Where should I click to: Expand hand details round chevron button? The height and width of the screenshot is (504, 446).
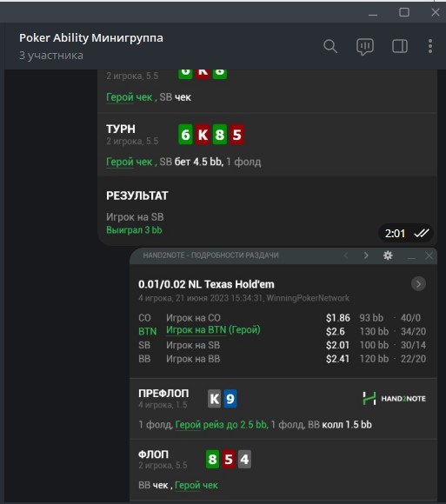point(418,284)
